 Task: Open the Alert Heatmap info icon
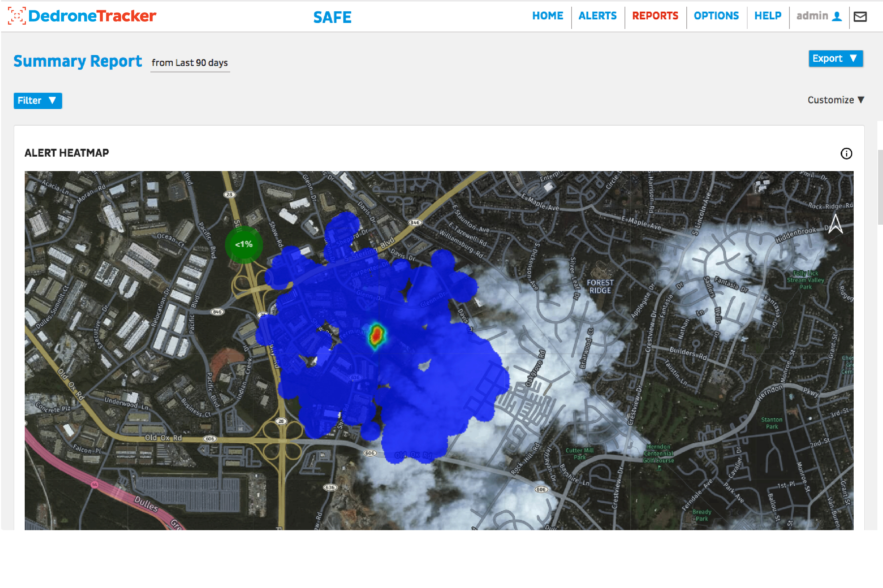[x=847, y=153]
